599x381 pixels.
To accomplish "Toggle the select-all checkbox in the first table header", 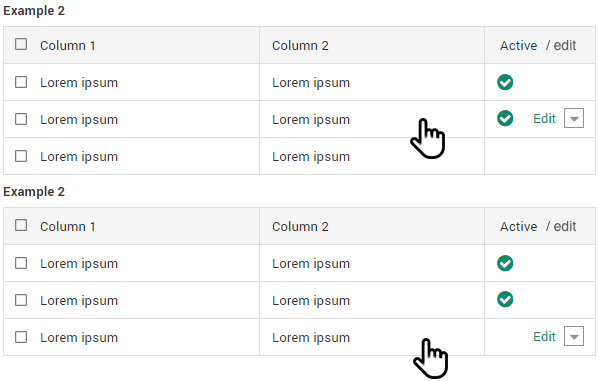I will click(x=21, y=44).
